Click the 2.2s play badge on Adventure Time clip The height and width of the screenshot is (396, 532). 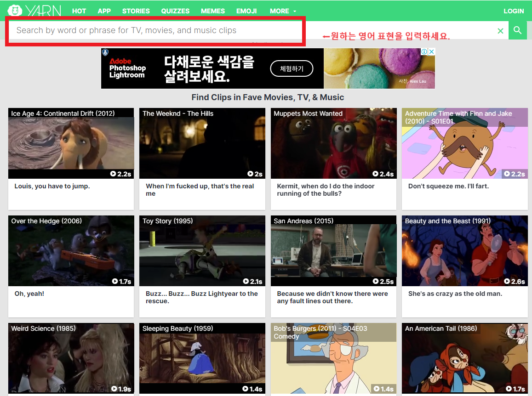[x=515, y=174]
